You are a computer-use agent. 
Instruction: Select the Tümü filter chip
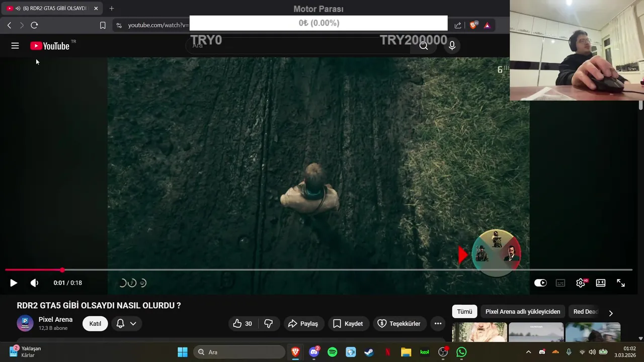coord(464,312)
